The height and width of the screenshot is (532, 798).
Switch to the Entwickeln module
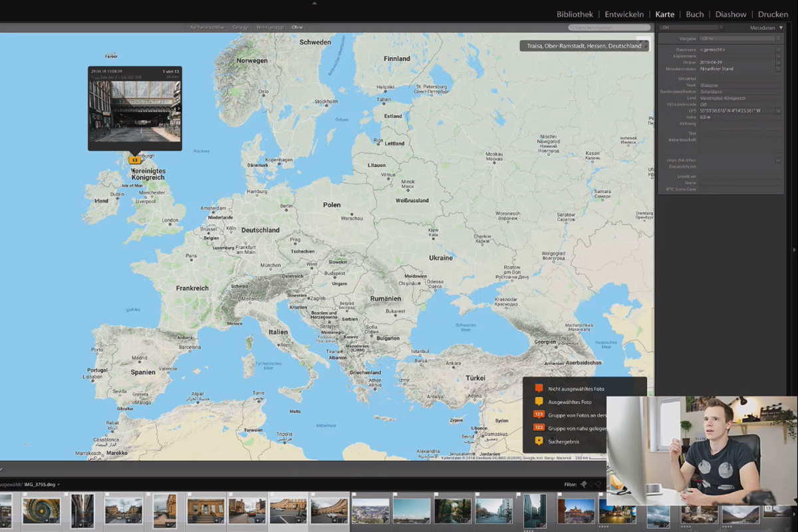click(x=624, y=14)
